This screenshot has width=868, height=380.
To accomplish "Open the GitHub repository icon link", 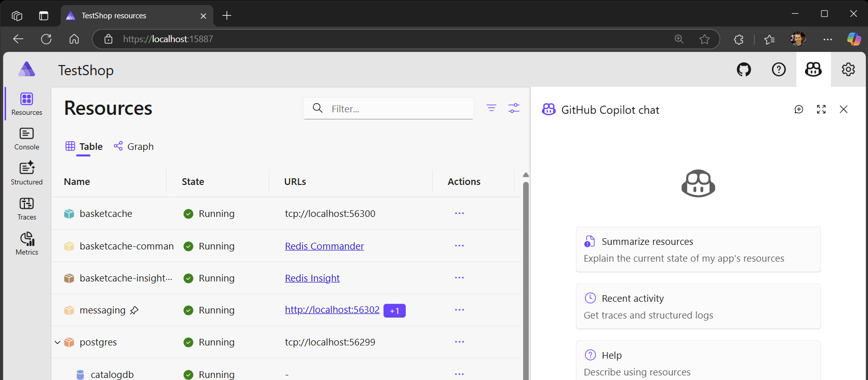I will [744, 70].
